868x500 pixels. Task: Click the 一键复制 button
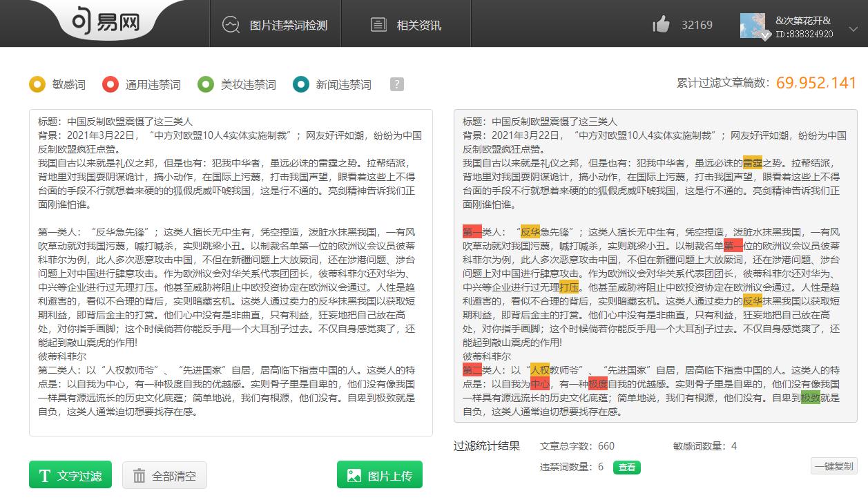833,466
